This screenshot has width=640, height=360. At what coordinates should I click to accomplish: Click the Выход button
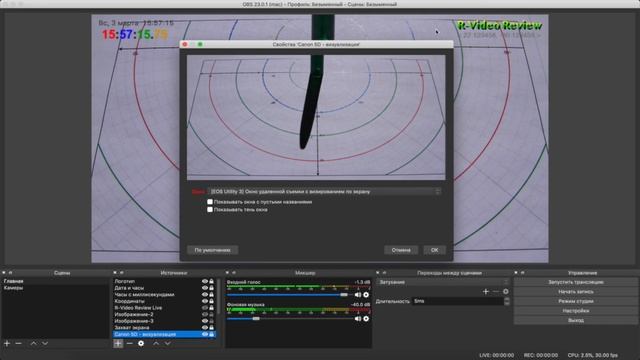pyautogui.click(x=576, y=320)
